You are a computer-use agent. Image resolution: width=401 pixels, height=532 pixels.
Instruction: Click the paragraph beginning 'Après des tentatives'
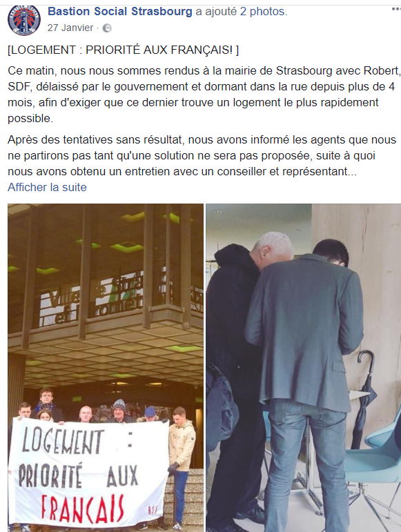[x=202, y=155]
